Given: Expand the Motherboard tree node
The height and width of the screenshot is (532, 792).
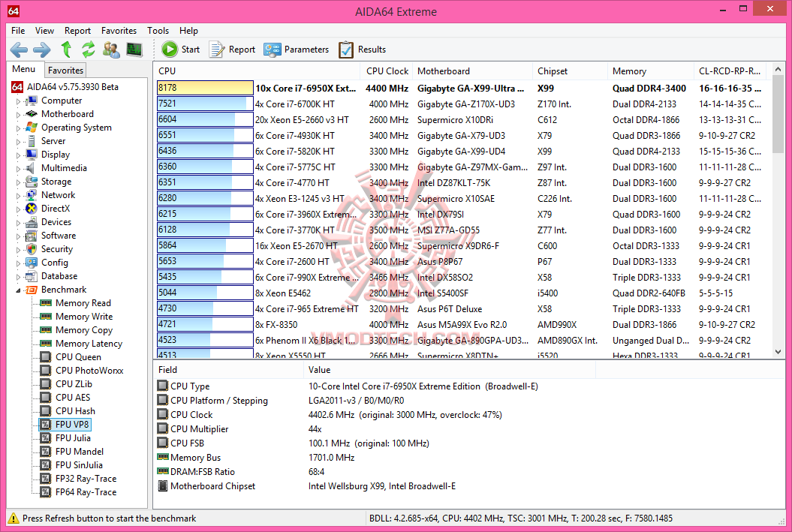Looking at the screenshot, I should tap(18, 115).
